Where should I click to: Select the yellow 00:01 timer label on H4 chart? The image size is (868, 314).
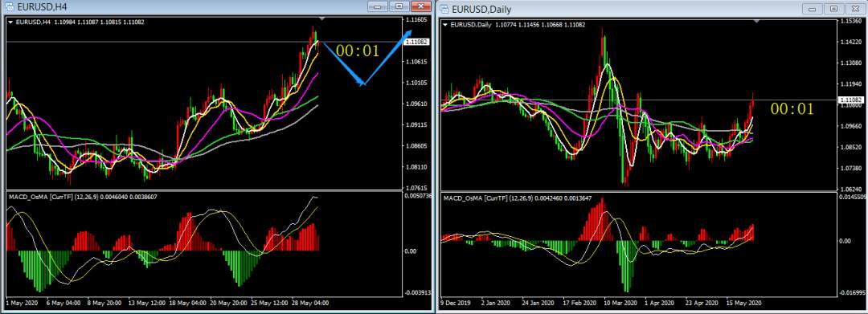coord(358,51)
